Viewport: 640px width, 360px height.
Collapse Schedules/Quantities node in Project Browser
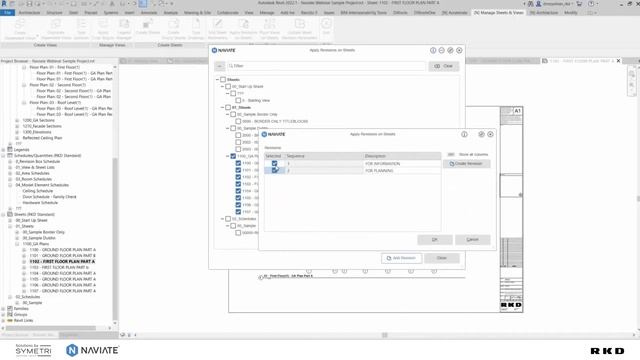4,156
